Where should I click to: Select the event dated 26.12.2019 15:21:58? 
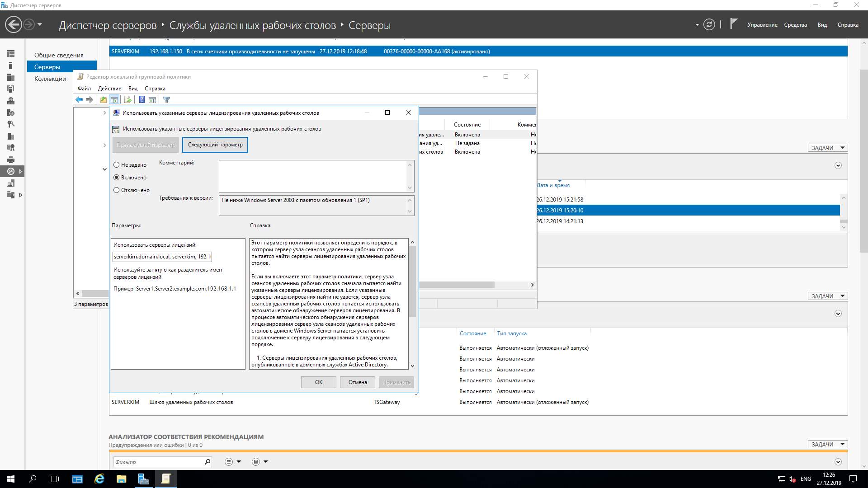688,199
